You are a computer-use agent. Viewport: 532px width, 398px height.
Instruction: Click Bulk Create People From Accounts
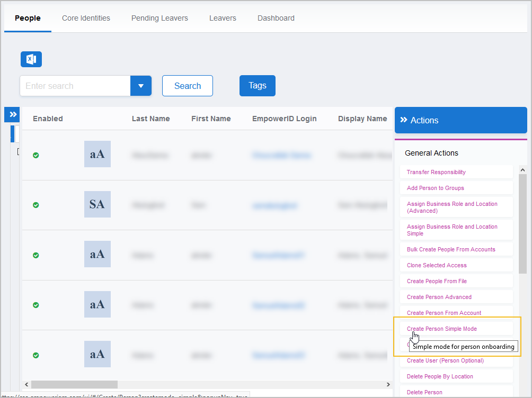tap(451, 249)
